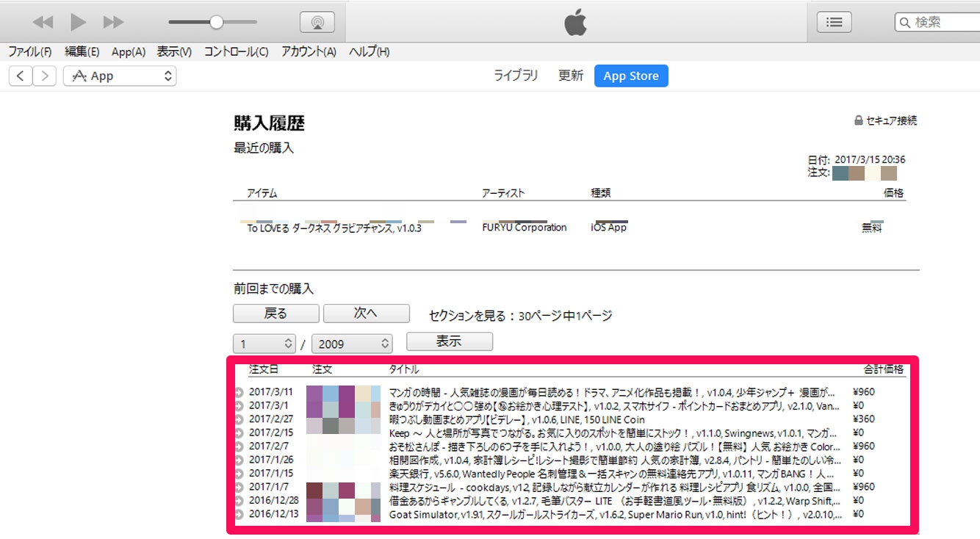Open order details arrow for 2017/2/15
This screenshot has height=539, width=980.
239,433
